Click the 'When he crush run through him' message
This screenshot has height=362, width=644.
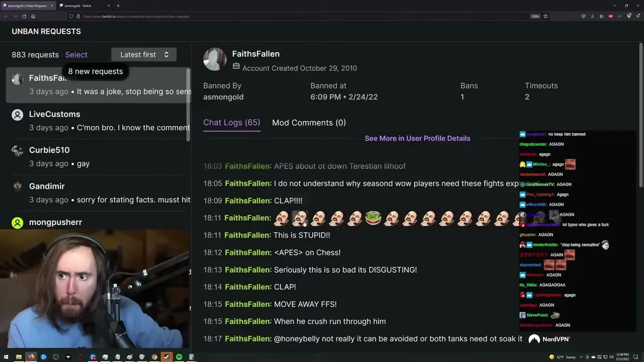pyautogui.click(x=330, y=321)
